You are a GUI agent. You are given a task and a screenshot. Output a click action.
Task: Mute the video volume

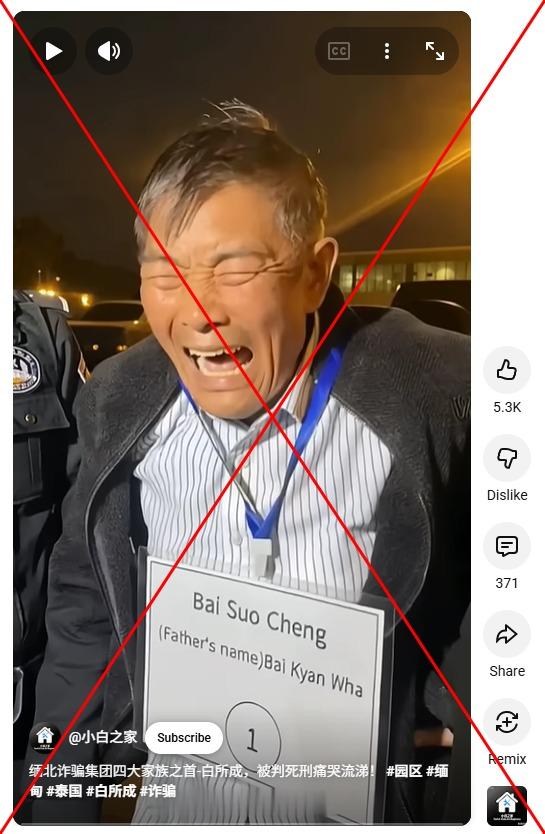108,51
